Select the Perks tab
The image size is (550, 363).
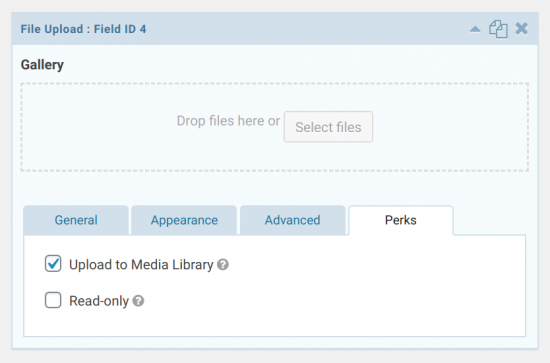401,220
